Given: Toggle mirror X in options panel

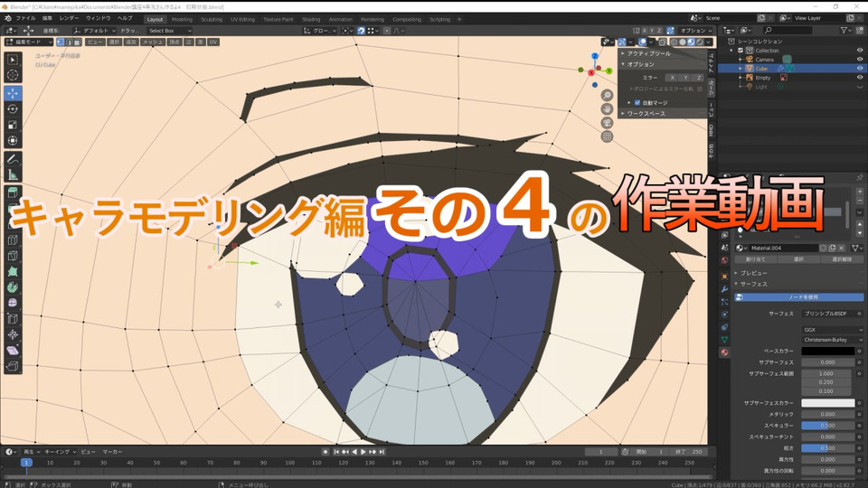Looking at the screenshot, I should tap(672, 78).
